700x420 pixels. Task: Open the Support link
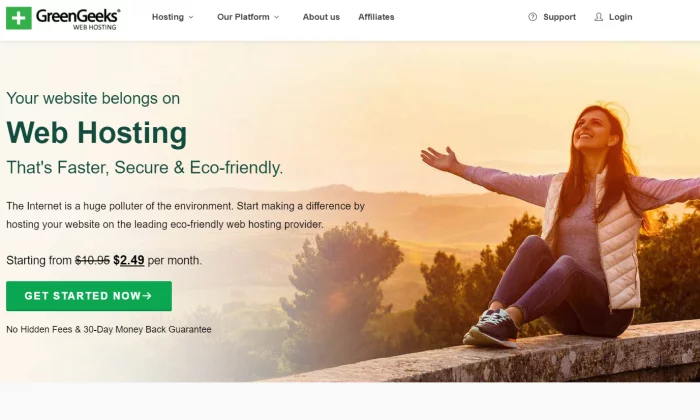click(x=552, y=17)
